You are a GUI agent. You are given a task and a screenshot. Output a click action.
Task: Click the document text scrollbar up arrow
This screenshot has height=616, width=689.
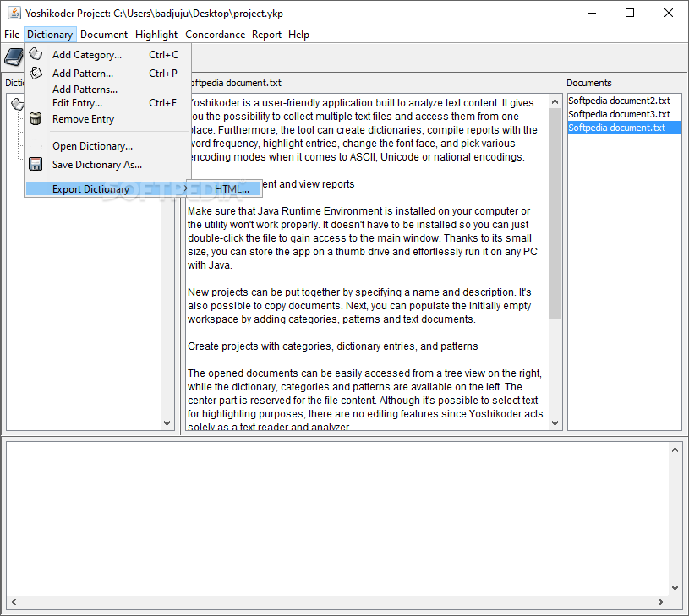(x=555, y=101)
